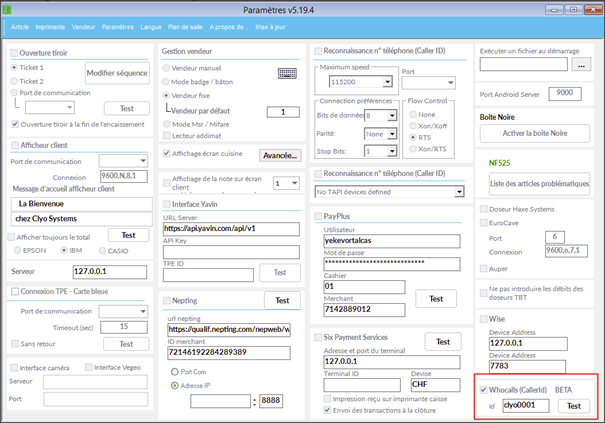Expand the Parité dropdown
This screenshot has height=423, width=605.
tap(392, 134)
